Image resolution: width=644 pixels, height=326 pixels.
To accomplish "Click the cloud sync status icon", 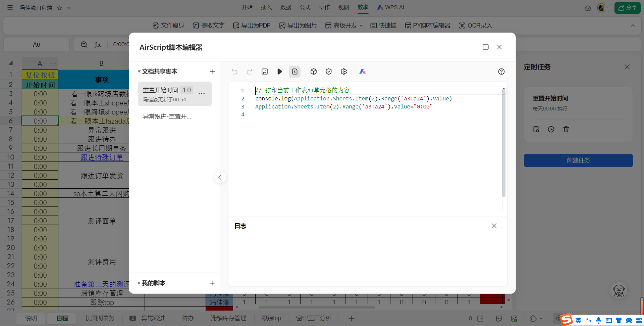I will point(588,8).
